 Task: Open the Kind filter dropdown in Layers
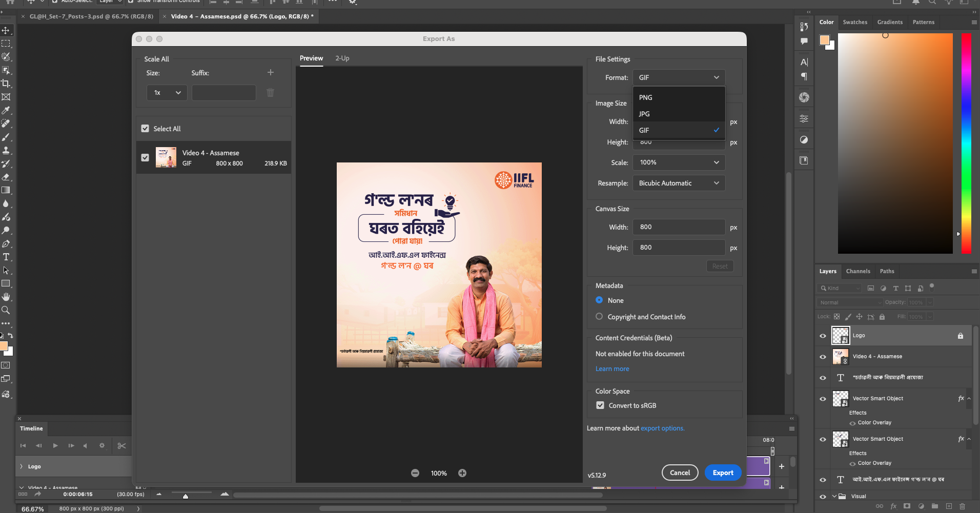840,288
